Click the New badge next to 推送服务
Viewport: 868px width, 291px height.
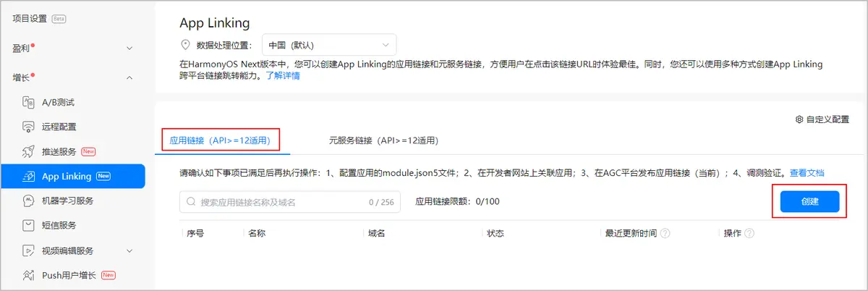point(88,152)
